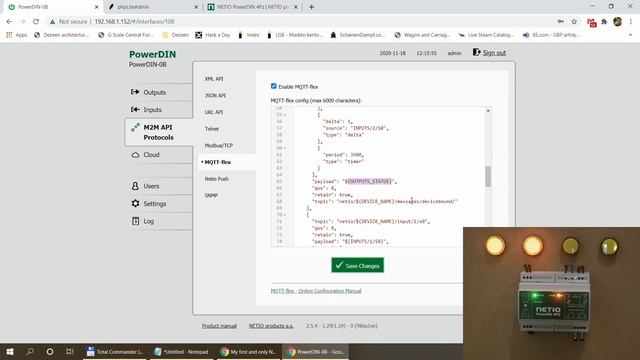The width and height of the screenshot is (640, 360).
Task: Open the Apps bookmarks shortcut
Action: coord(17,35)
